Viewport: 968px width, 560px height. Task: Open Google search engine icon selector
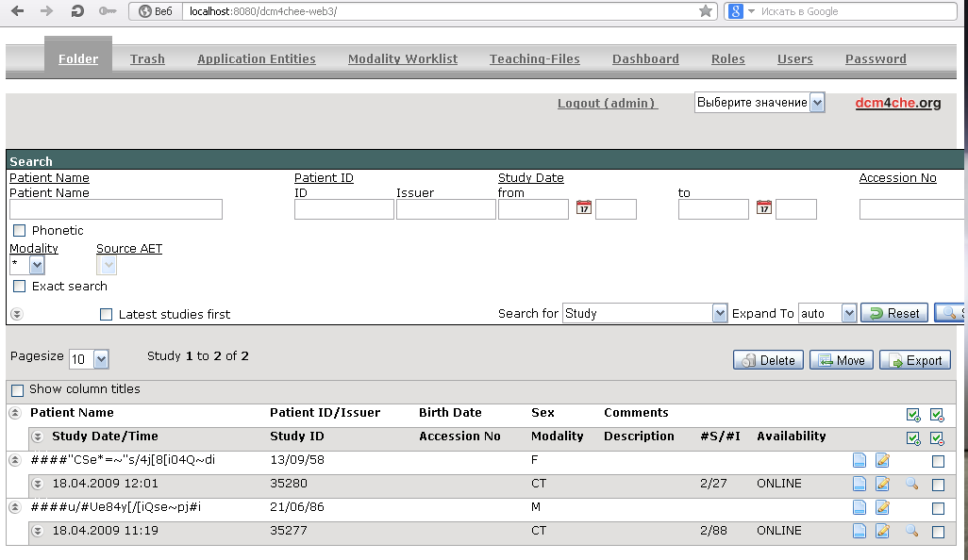741,11
